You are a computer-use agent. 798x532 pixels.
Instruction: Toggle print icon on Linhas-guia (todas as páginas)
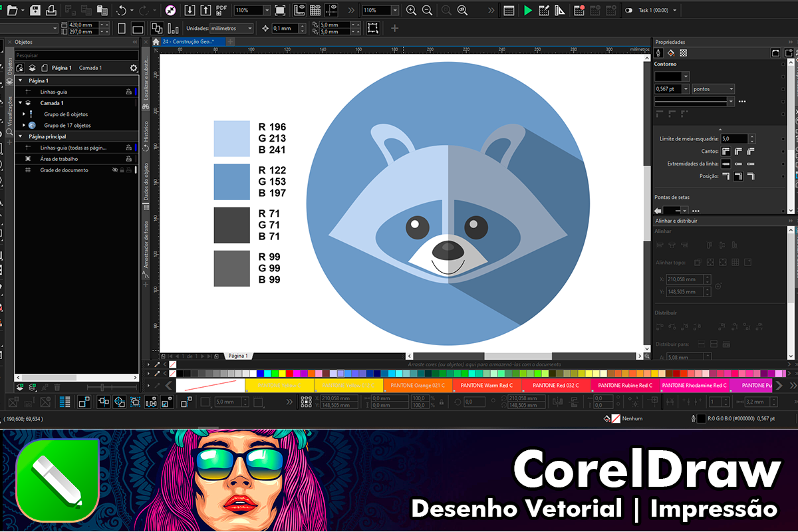pyautogui.click(x=128, y=148)
